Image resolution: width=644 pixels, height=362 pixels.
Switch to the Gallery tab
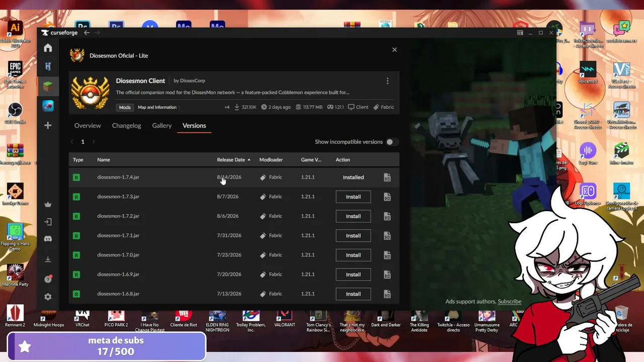pos(162,126)
